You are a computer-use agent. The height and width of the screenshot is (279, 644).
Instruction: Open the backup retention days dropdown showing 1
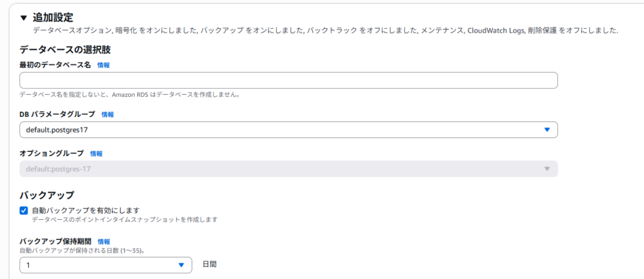(106, 265)
